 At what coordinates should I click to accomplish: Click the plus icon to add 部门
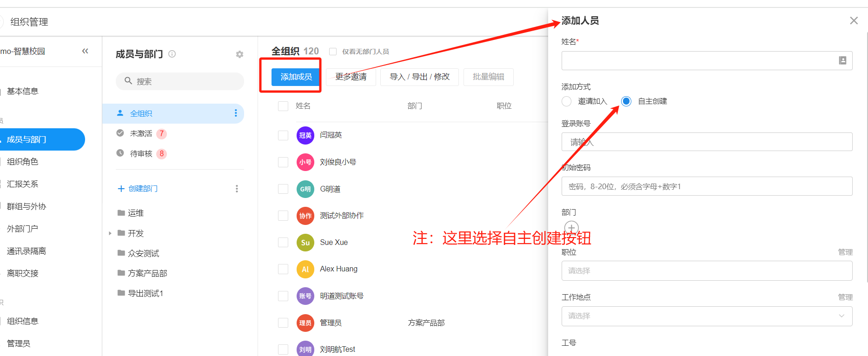pos(571,228)
